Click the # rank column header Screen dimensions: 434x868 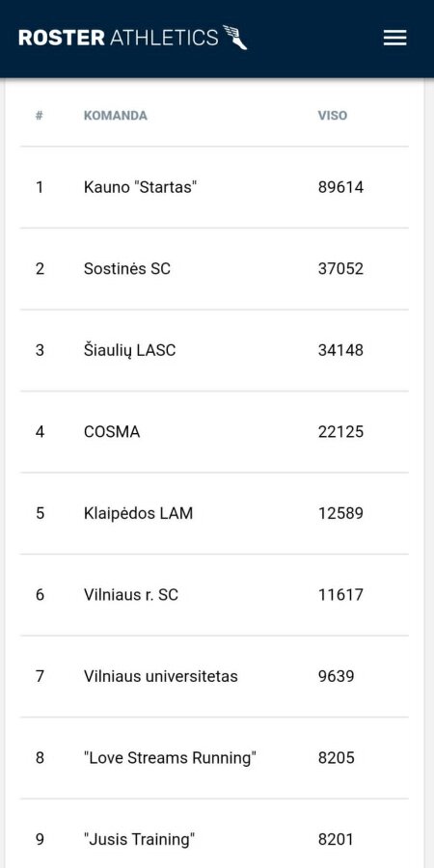pyautogui.click(x=40, y=116)
